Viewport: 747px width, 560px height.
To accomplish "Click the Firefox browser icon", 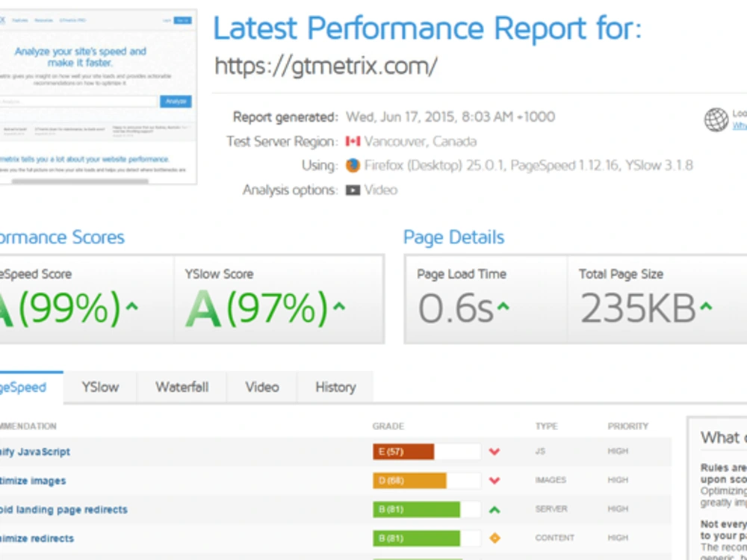I will tap(353, 165).
